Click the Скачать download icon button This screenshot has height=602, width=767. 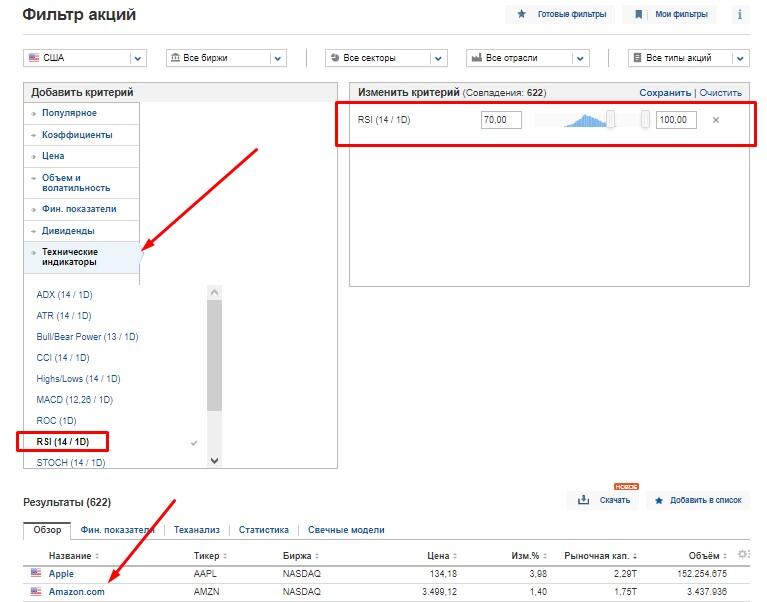(x=604, y=500)
